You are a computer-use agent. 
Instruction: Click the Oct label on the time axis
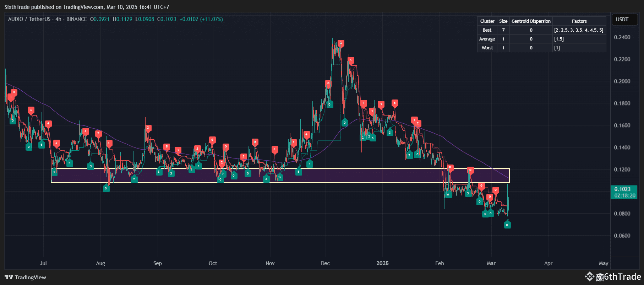(x=213, y=263)
